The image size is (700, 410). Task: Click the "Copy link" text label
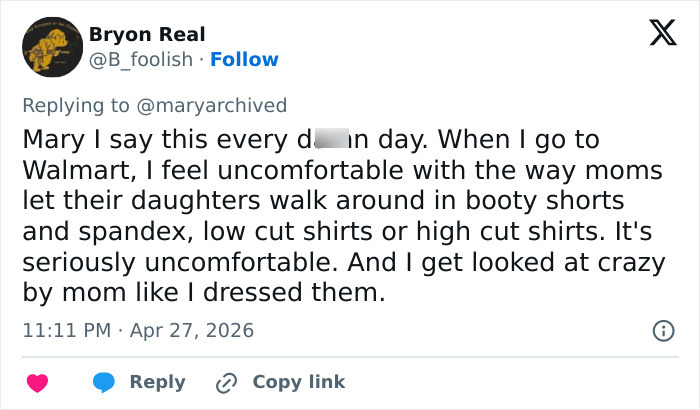coord(298,382)
